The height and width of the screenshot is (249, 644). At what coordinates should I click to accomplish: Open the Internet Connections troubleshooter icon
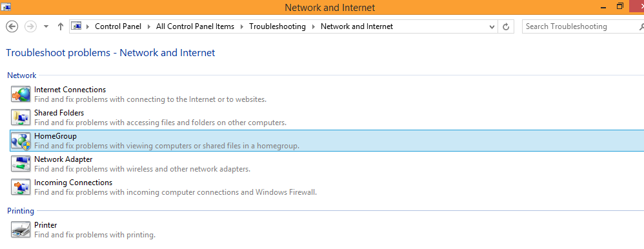click(21, 94)
